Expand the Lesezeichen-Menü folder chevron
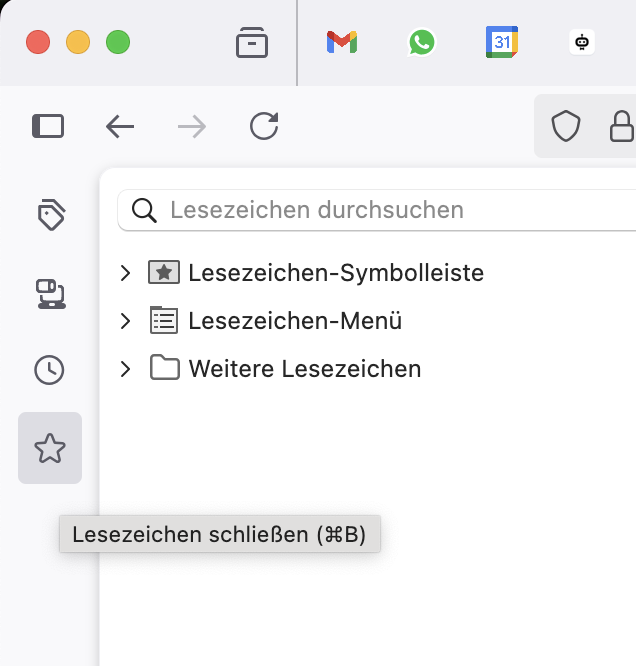Screen dimensions: 636x666 tap(125, 321)
